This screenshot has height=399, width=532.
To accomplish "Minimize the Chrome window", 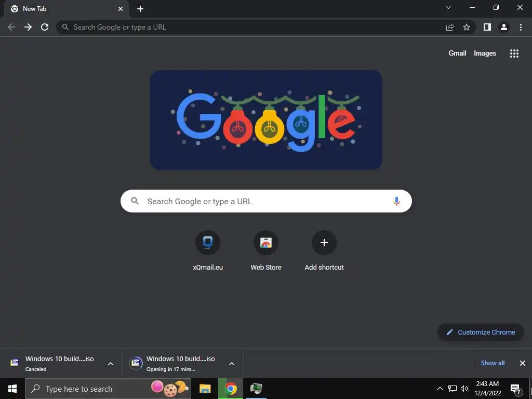I will 472,7.
